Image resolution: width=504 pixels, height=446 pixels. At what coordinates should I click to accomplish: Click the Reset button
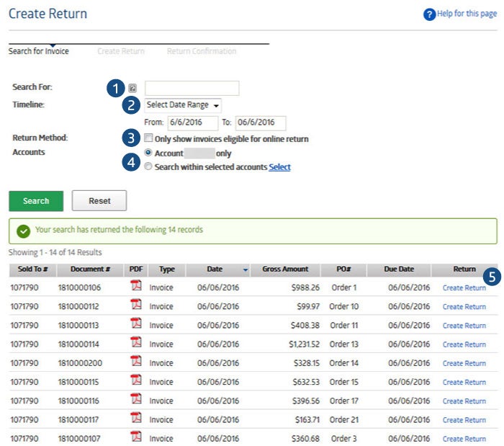coord(99,201)
